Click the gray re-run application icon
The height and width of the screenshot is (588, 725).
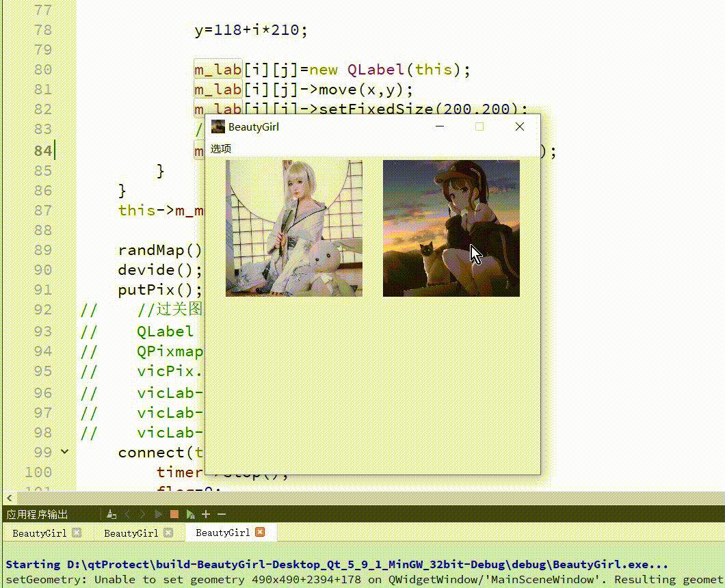pos(159,514)
